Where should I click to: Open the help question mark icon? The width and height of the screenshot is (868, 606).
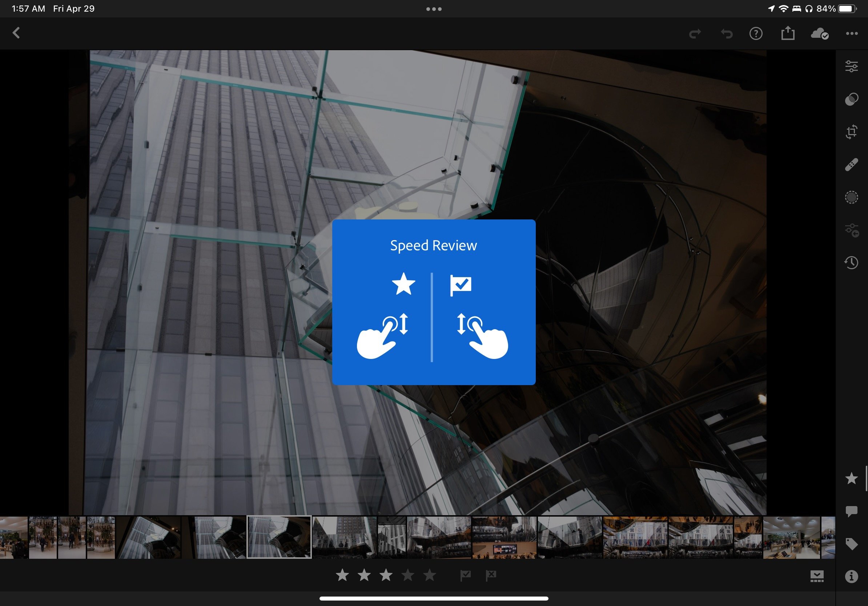tap(756, 34)
